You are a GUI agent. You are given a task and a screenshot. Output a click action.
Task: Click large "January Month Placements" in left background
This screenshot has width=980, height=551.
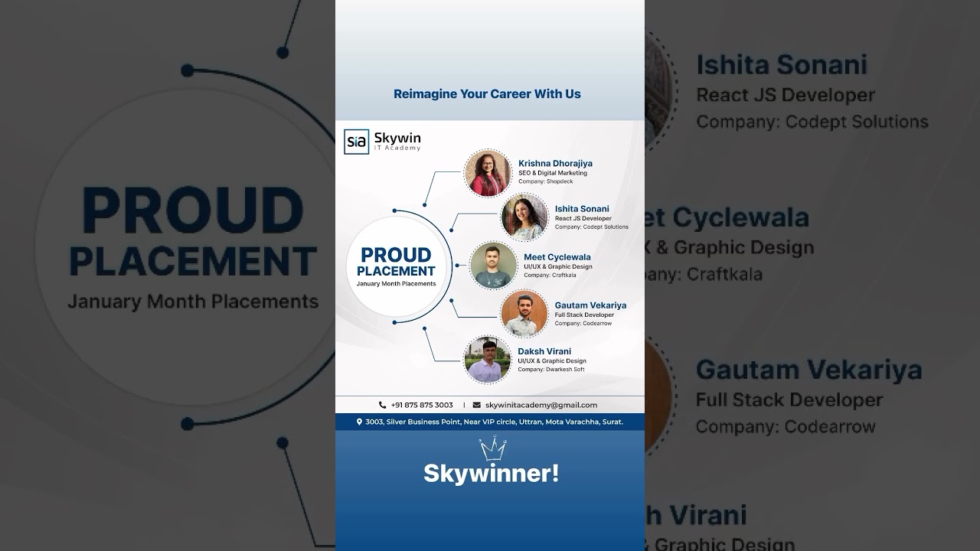pos(193,302)
